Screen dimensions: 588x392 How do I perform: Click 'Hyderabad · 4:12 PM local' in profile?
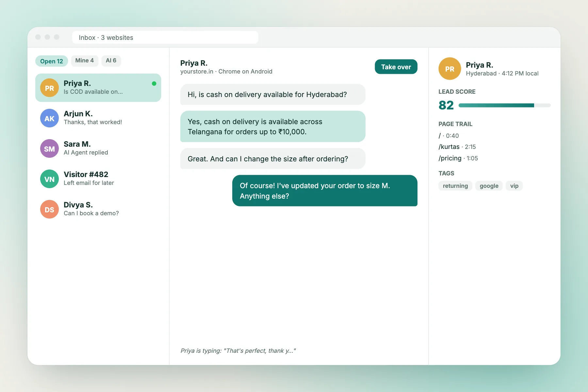(502, 73)
